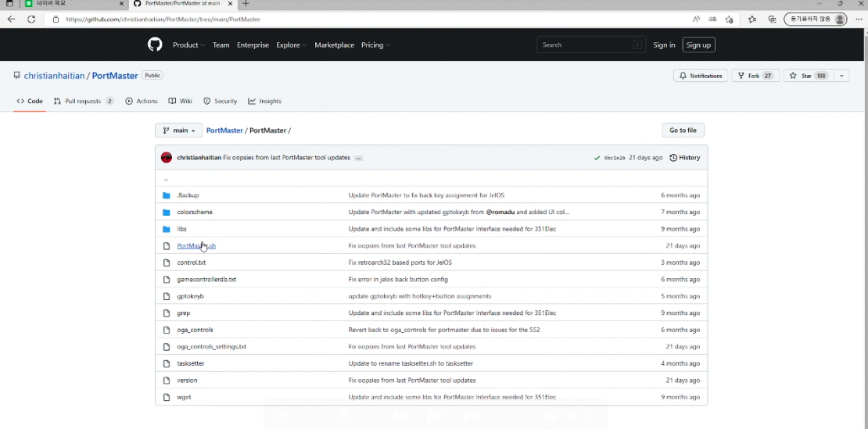Open oga_controls commit message Revert back
The width and height of the screenshot is (868, 429).
[444, 330]
